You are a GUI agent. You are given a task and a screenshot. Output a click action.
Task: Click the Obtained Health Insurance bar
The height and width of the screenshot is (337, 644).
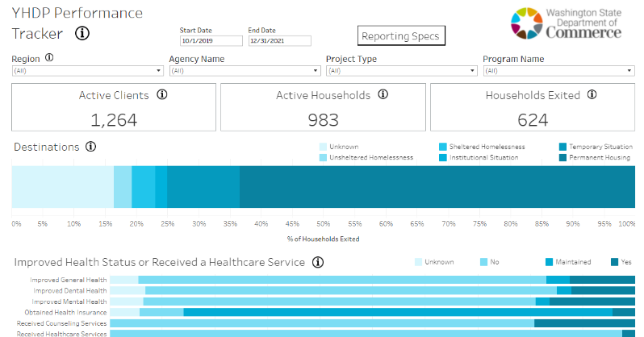pos(371,311)
